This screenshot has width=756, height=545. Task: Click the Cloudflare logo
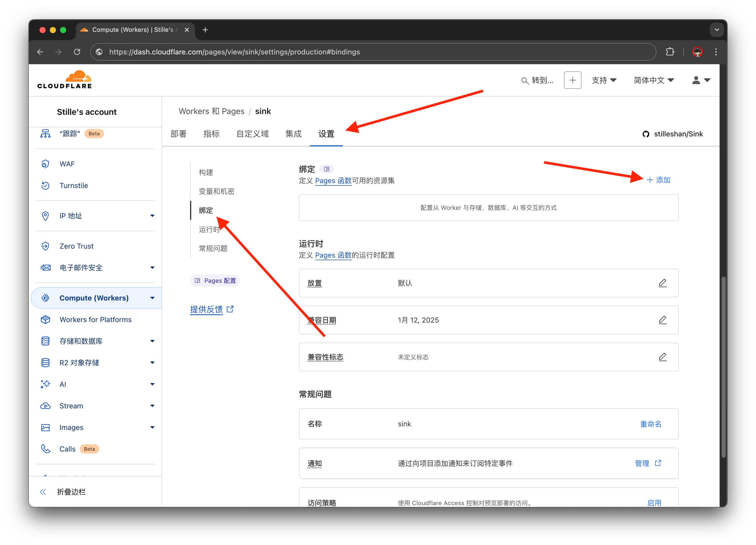click(64, 80)
